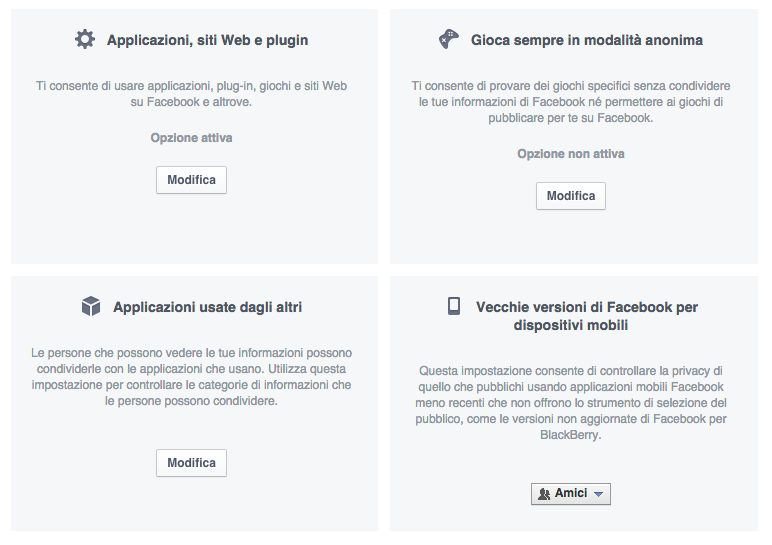Click the gear icon beside Applicazioni, siti Web e plugin
This screenshot has width=772, height=545.
85,40
